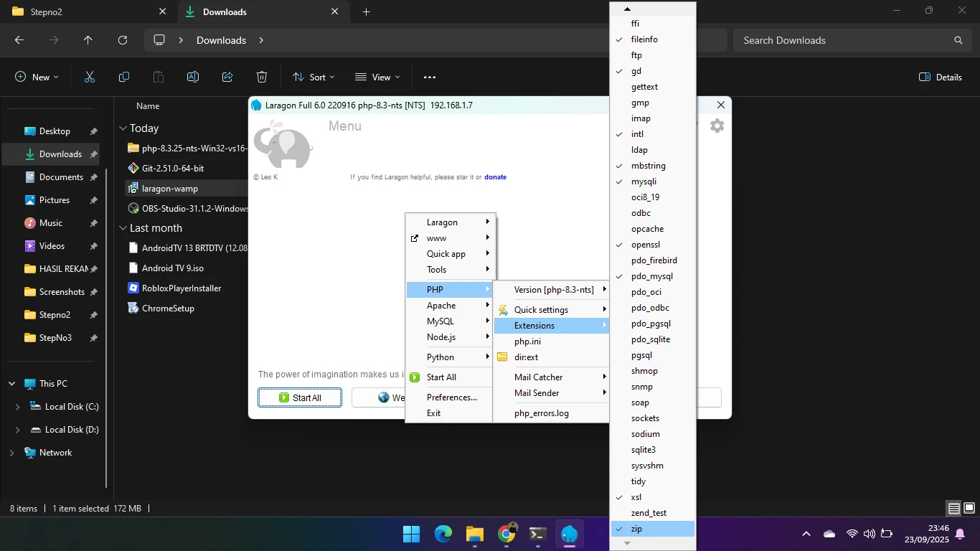Click the Delete trash icon in toolbar
Image resolution: width=980 pixels, height=551 pixels.
pos(262,77)
